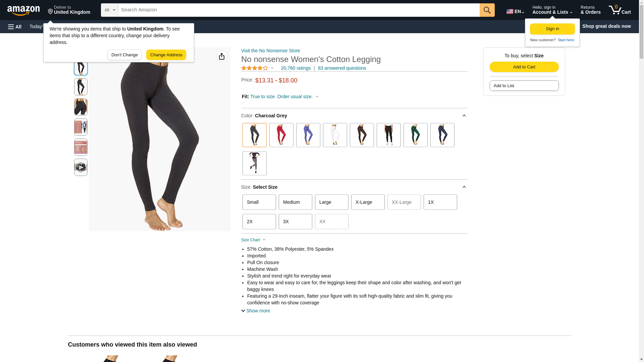Viewport: 644px width, 362px height.
Task: Select the red legging color swatch
Action: pos(281,135)
